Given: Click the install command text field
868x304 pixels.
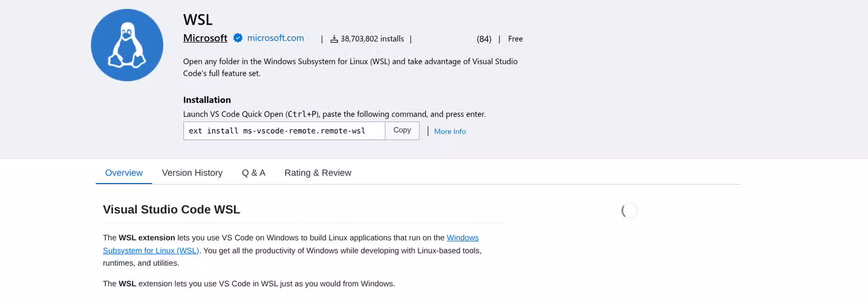Looking at the screenshot, I should (x=284, y=131).
